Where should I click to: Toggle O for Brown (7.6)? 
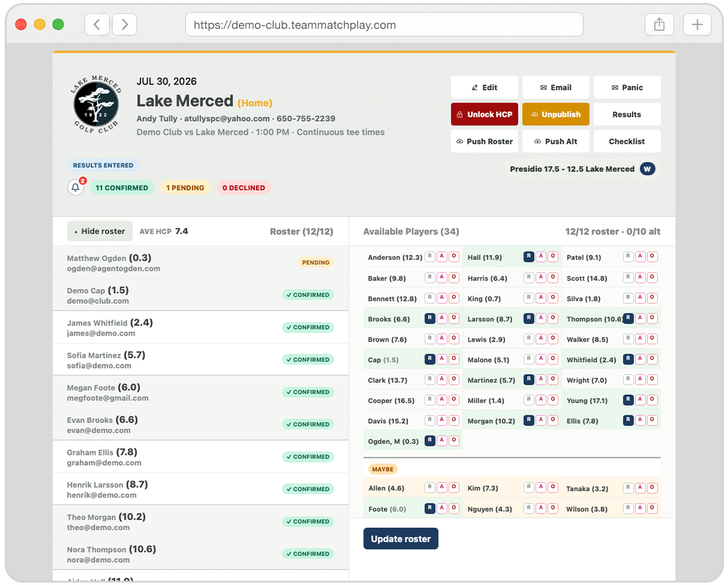pos(454,339)
